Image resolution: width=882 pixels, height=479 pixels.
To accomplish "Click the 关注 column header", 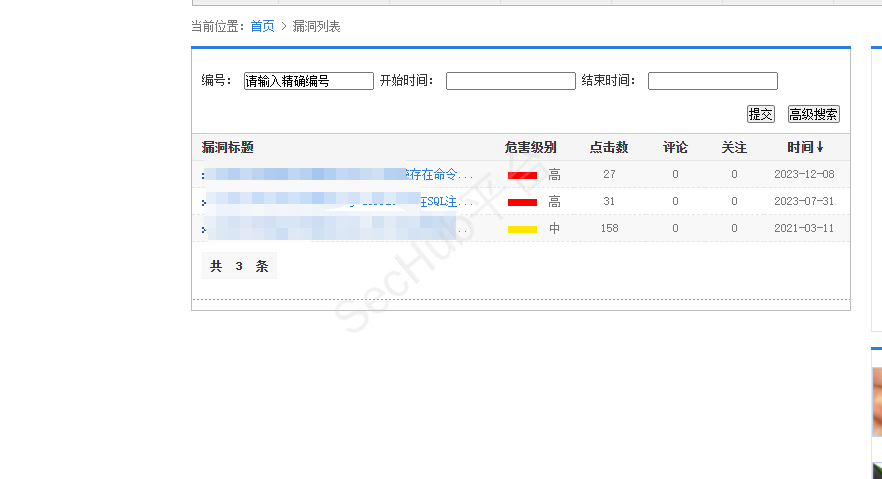I will (734, 147).
